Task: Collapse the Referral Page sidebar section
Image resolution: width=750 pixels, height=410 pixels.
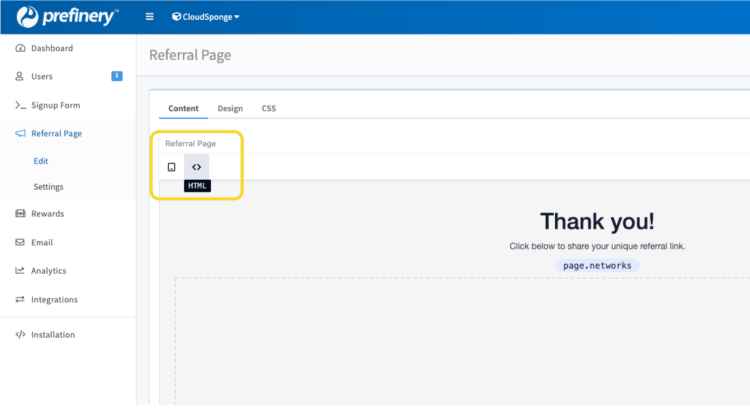Action: coord(56,133)
